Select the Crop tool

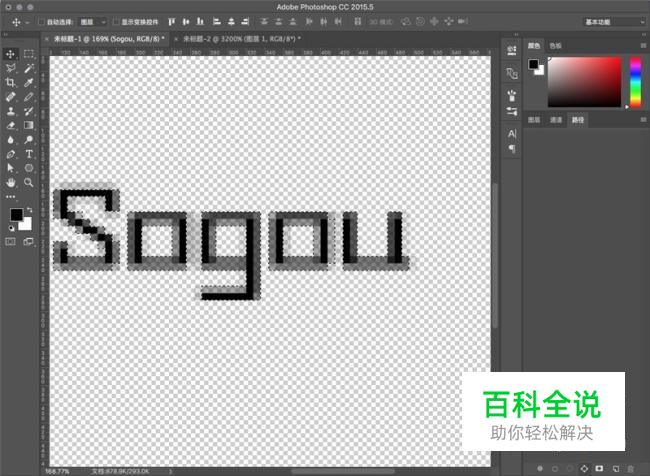click(10, 83)
